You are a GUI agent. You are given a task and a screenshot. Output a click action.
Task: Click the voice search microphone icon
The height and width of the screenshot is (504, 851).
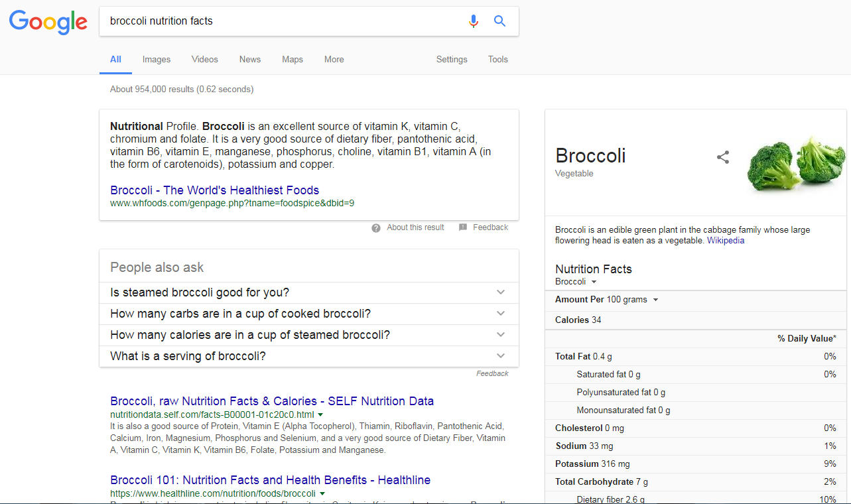(x=473, y=21)
